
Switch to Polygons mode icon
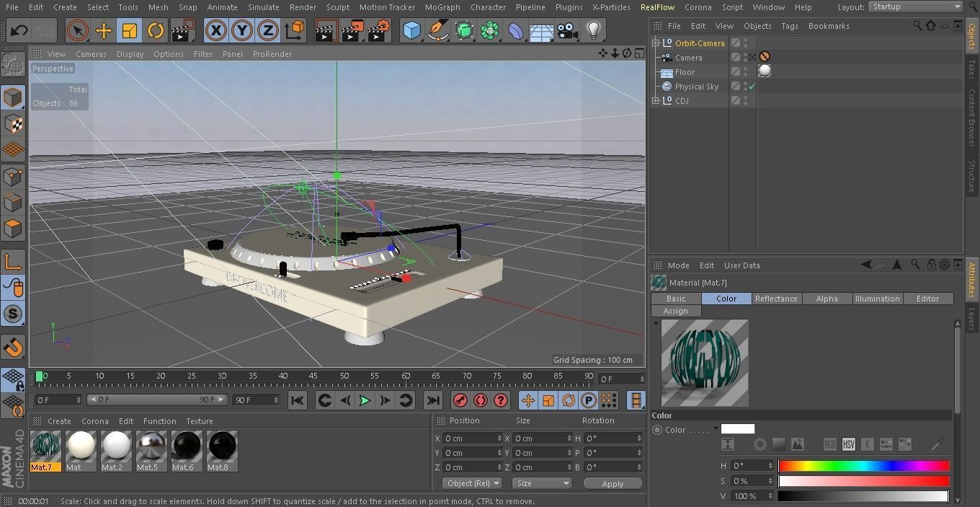13,229
